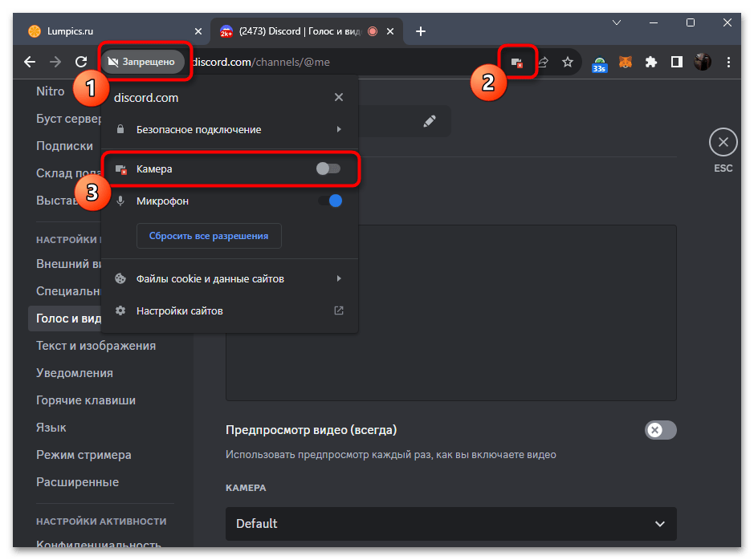Click the Сбросить все разрешения button
The height and width of the screenshot is (560, 754).
click(x=209, y=236)
